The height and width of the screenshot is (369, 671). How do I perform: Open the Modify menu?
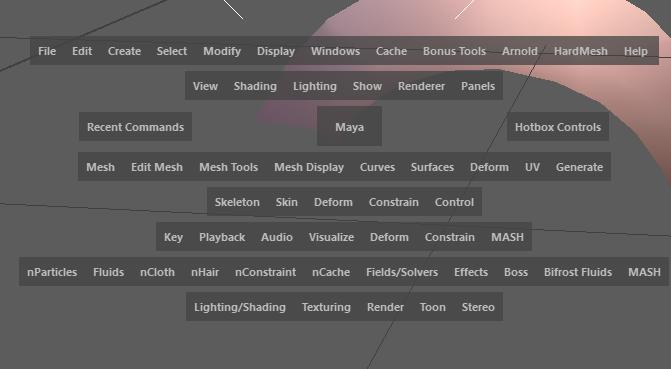tap(222, 51)
